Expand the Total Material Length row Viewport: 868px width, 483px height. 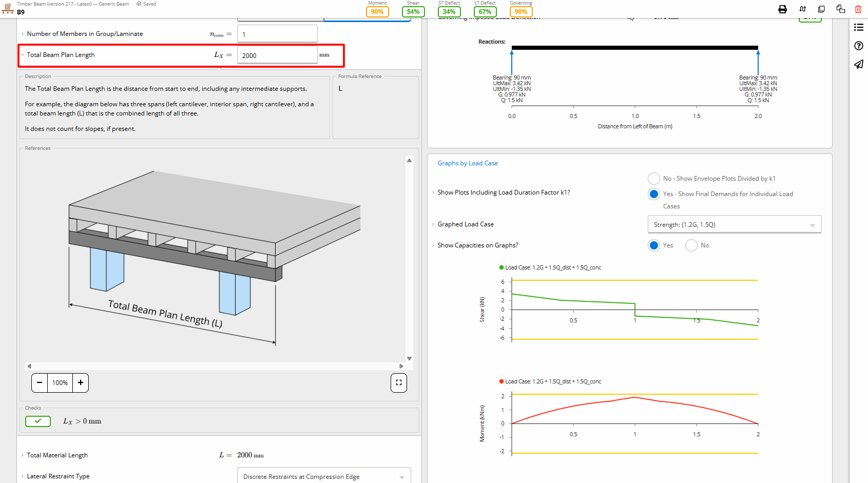coord(23,455)
